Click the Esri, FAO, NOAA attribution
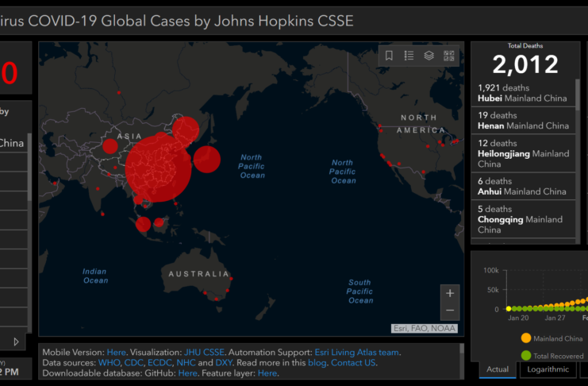 (x=424, y=329)
